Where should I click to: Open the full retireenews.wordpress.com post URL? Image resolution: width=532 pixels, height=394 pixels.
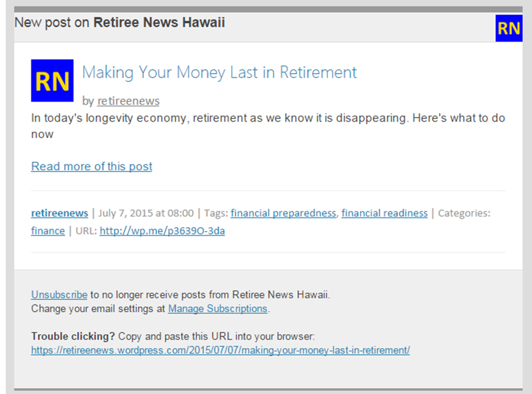(x=221, y=350)
